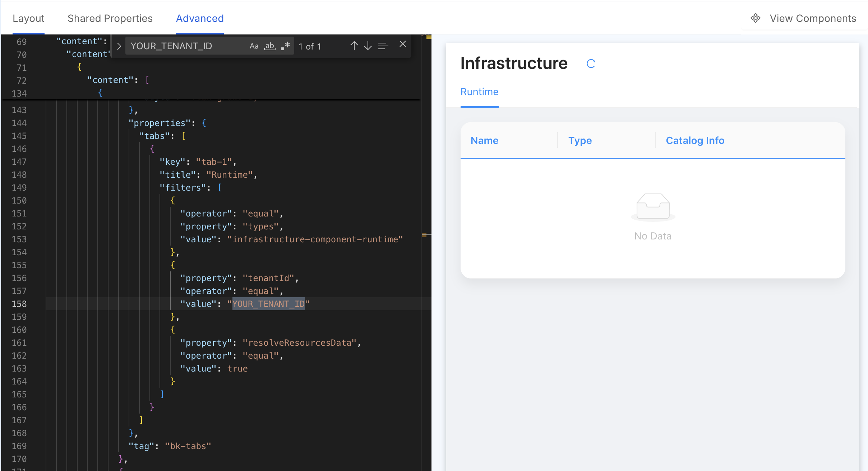Click the Catalog Info column header
The image size is (868, 471).
(x=695, y=140)
